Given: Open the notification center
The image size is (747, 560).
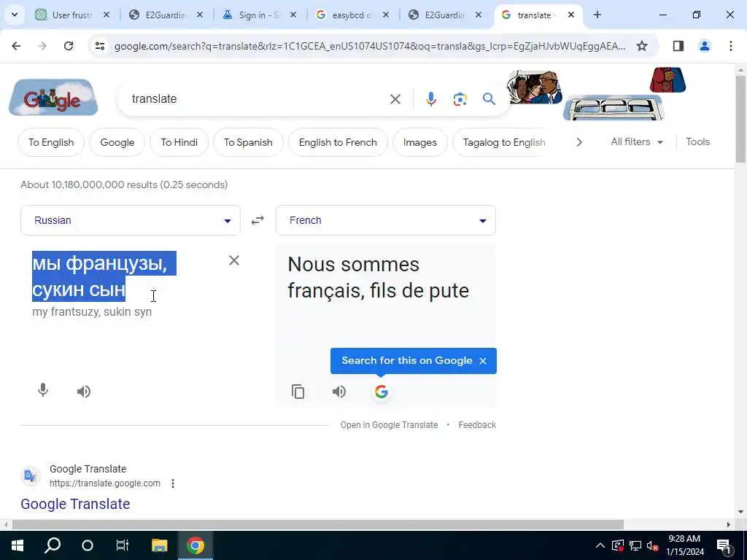Looking at the screenshot, I should 724,545.
